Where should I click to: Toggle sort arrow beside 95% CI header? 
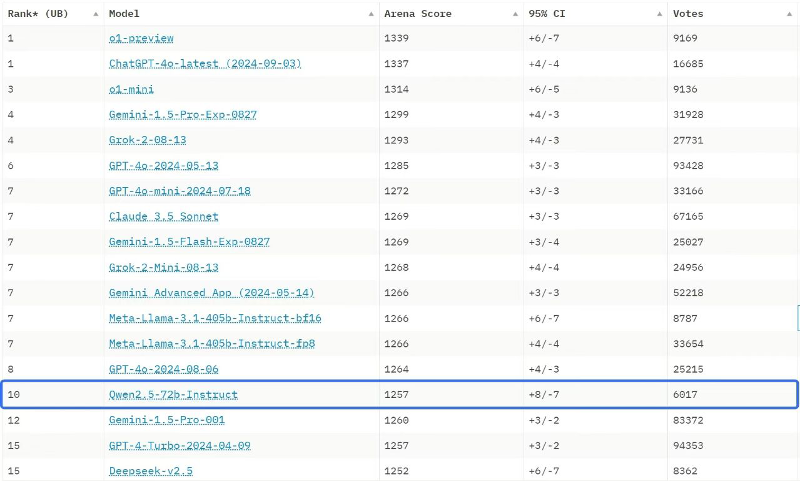(660, 14)
